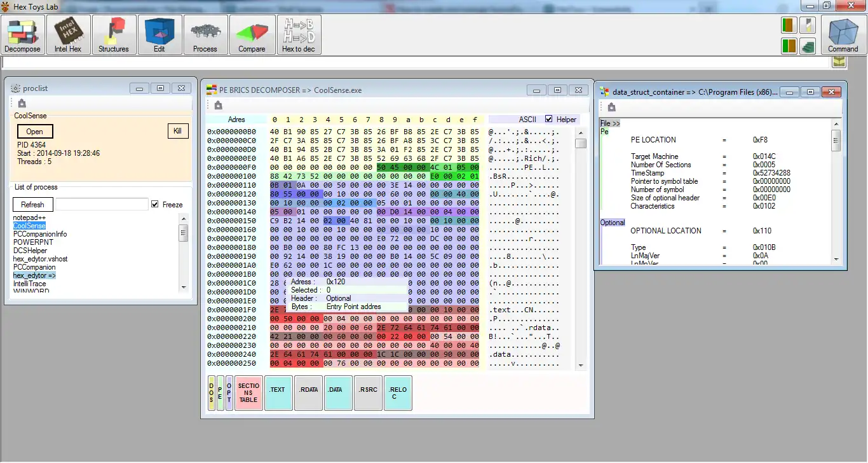Click the Hex Toys Lab app icon in title bar
The height and width of the screenshot is (463, 868).
[6, 6]
